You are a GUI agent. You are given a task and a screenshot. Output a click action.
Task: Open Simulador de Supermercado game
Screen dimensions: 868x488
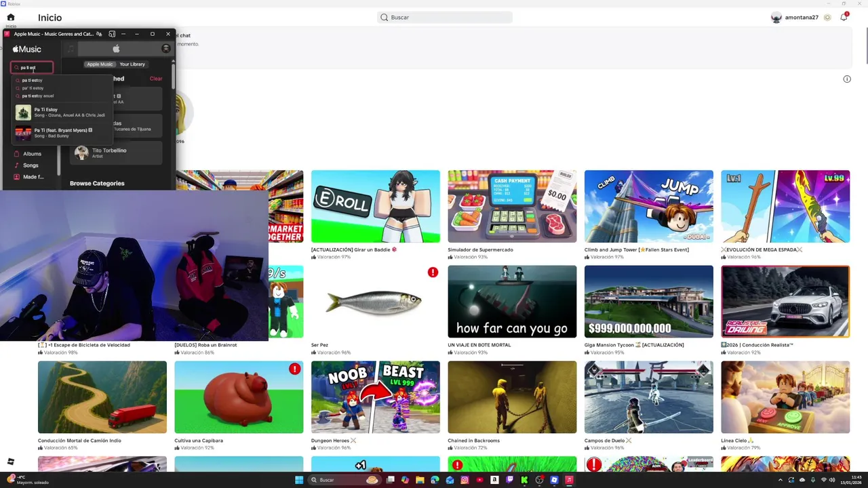click(x=512, y=206)
